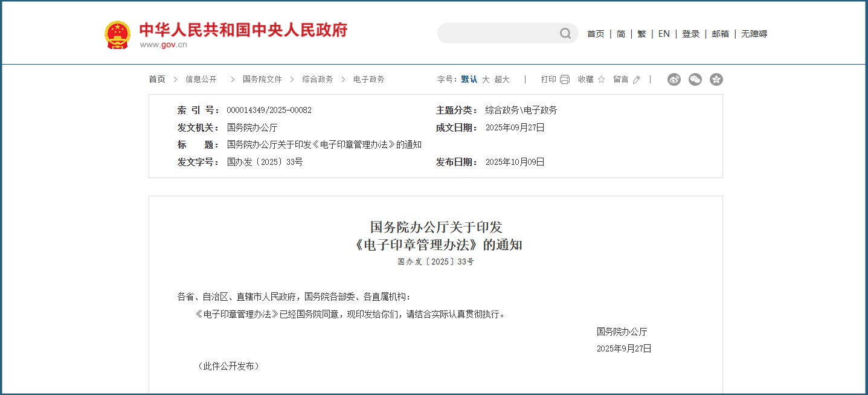868x395 pixels.
Task: Open the 邮箱 mailbox link
Action: [x=720, y=34]
